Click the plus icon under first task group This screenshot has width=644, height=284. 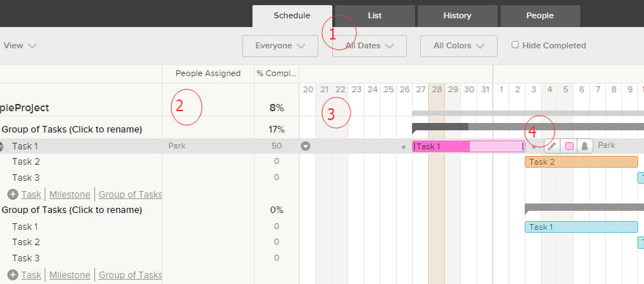pos(12,195)
